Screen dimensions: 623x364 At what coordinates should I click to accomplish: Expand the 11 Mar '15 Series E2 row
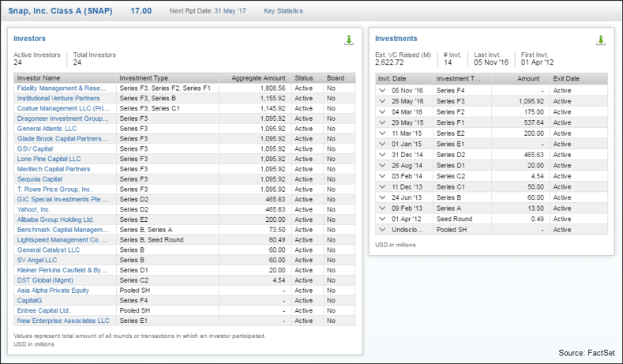(382, 133)
